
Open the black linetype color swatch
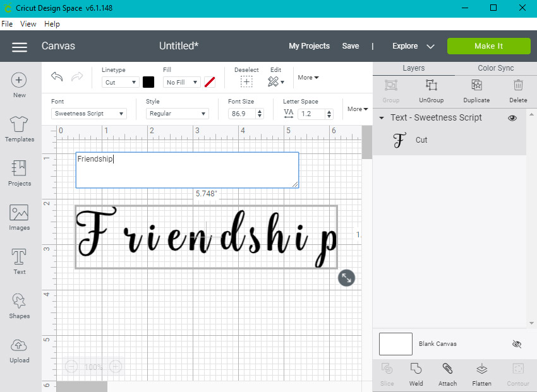tap(148, 82)
